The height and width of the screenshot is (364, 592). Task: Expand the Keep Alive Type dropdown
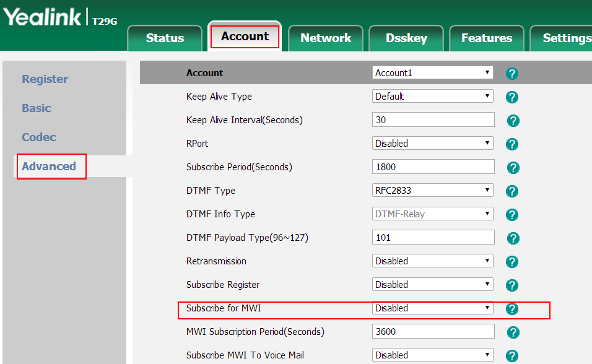pos(433,97)
